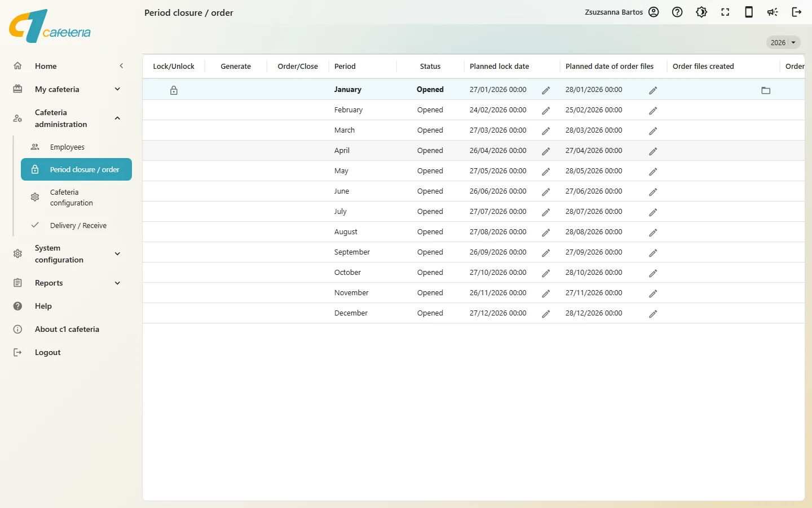Edit February planned lock date pencil
This screenshot has width=812, height=508.
(x=546, y=111)
